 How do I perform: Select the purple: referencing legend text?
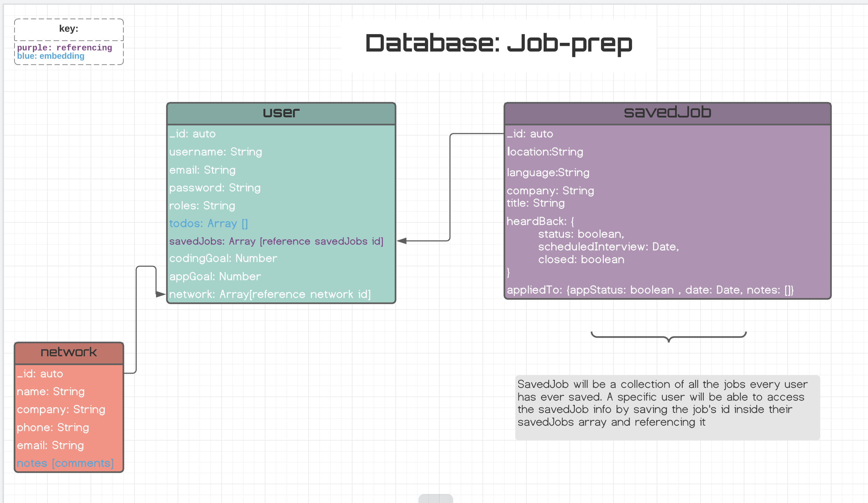tap(65, 48)
